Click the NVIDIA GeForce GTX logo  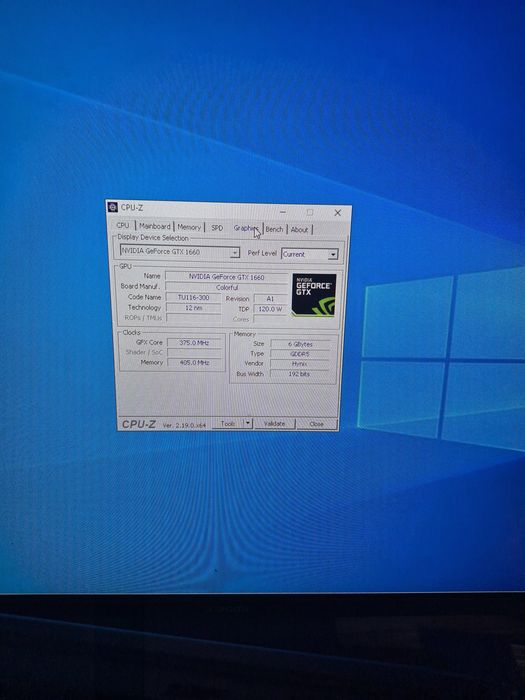(x=314, y=295)
